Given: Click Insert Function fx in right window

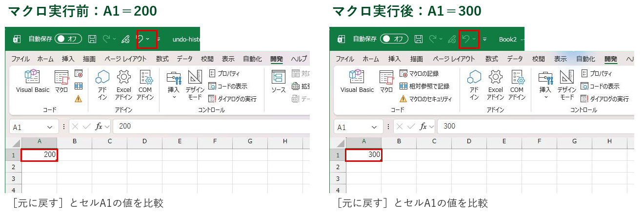Looking at the screenshot, I should tap(423, 127).
